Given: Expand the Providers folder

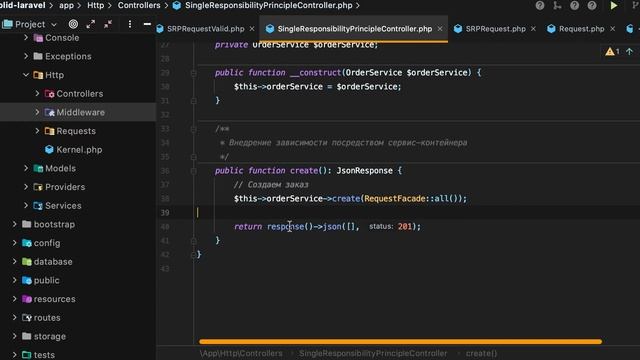Looking at the screenshot, I should point(26,187).
